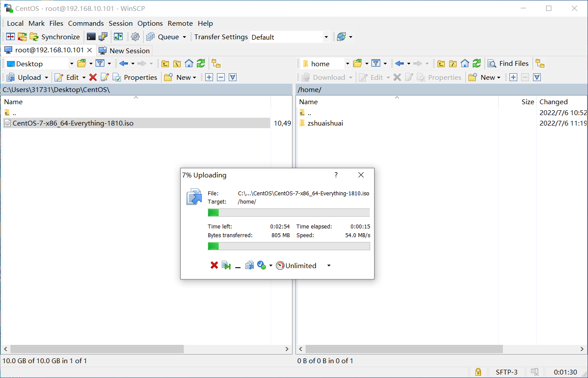The height and width of the screenshot is (378, 588).
Task: Click Find Files in the remote panel
Action: [509, 64]
